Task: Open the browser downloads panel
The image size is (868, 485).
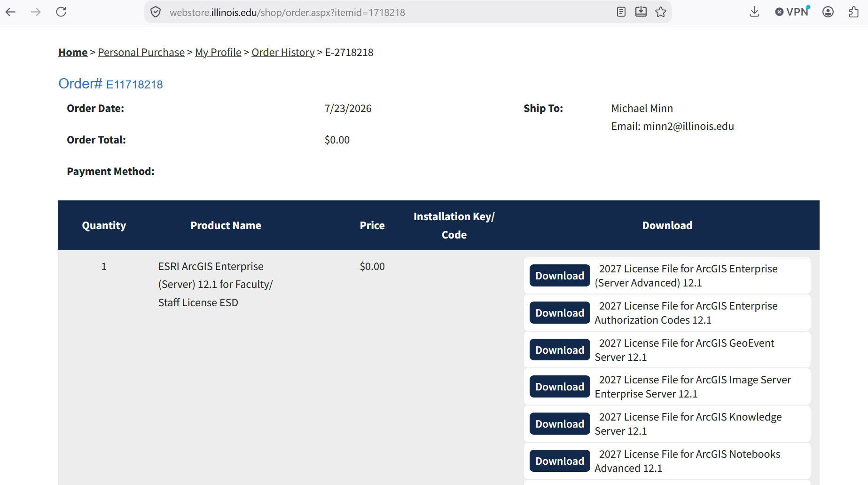Action: (754, 12)
